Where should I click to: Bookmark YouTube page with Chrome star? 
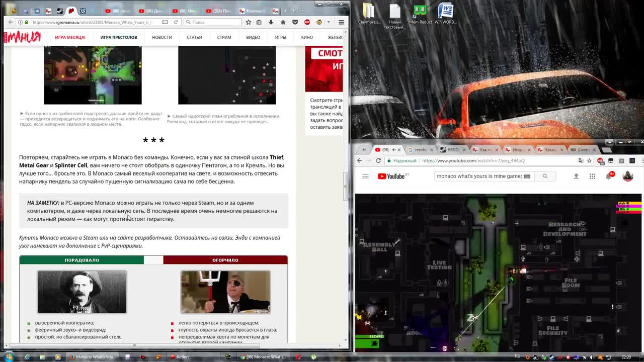(589, 160)
